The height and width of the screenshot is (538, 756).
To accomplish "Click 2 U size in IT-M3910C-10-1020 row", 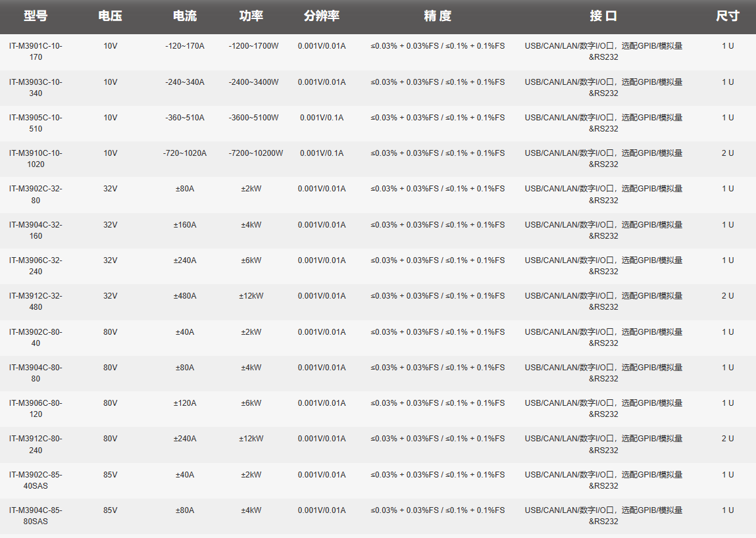I will coord(728,153).
